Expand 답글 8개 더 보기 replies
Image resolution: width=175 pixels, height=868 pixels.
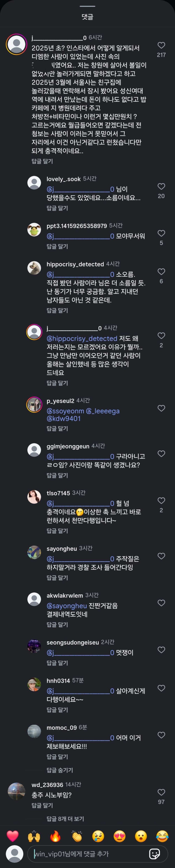(65, 819)
